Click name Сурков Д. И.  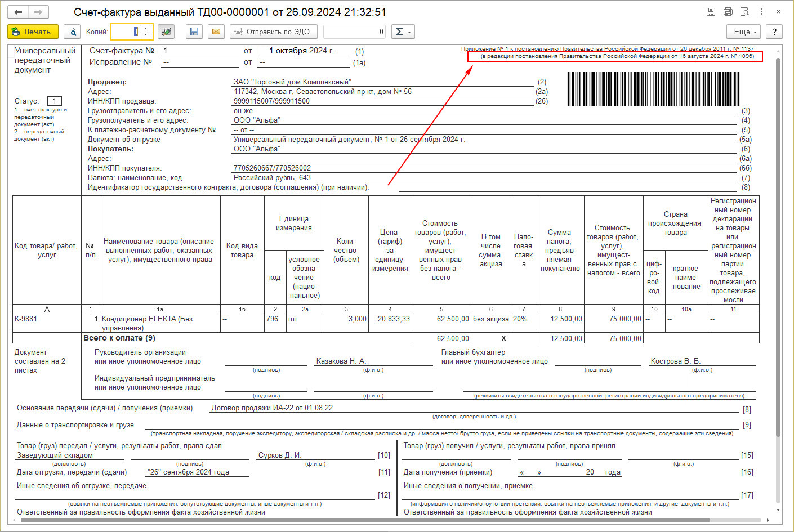tap(280, 455)
